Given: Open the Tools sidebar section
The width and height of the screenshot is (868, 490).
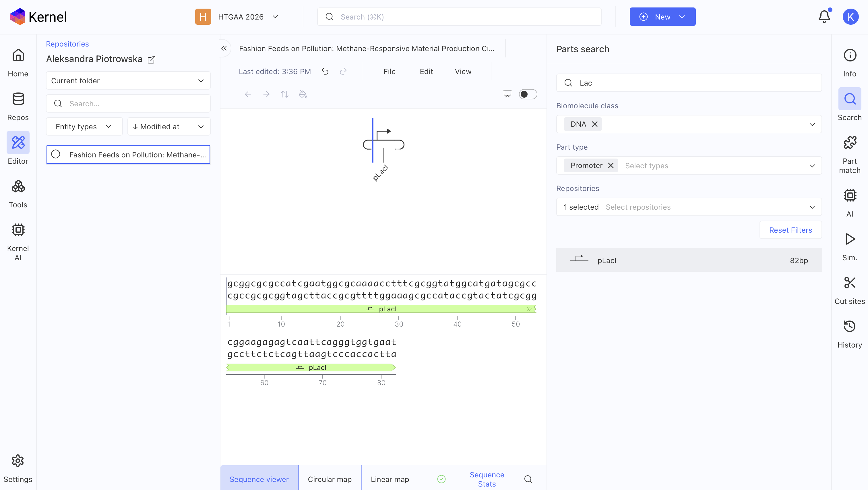Looking at the screenshot, I should pos(18,194).
